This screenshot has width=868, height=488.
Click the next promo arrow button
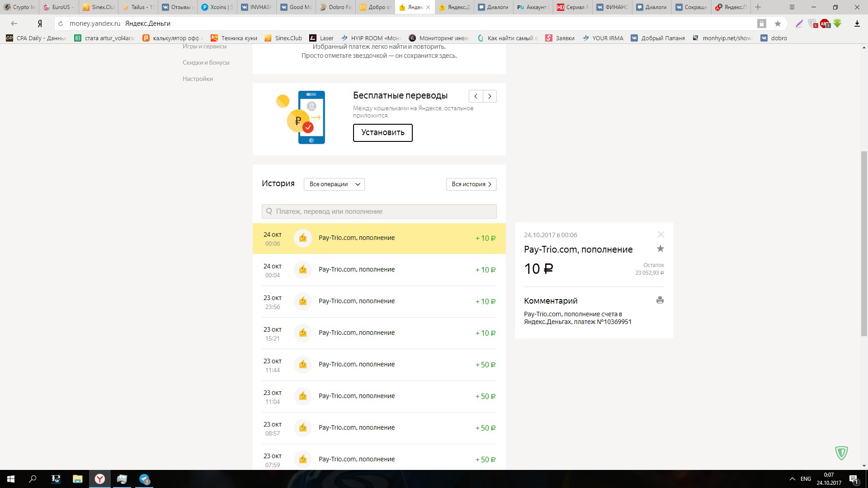coord(490,96)
